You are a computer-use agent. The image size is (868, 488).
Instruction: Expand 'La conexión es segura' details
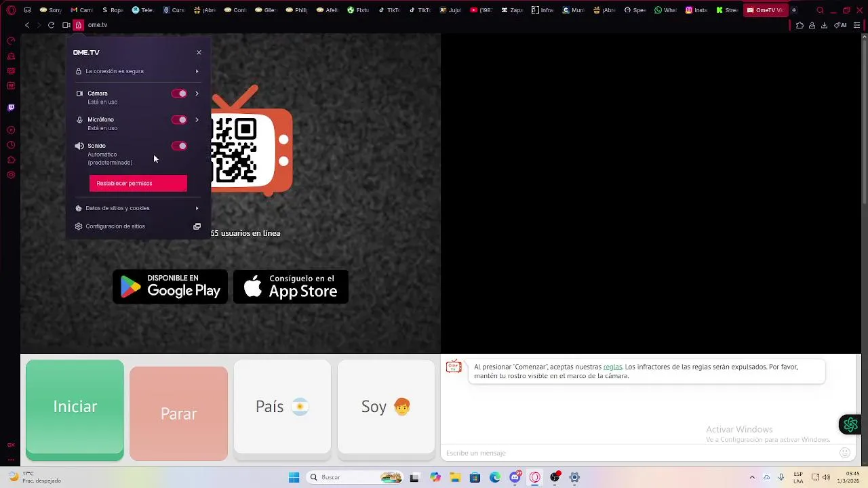tap(138, 71)
